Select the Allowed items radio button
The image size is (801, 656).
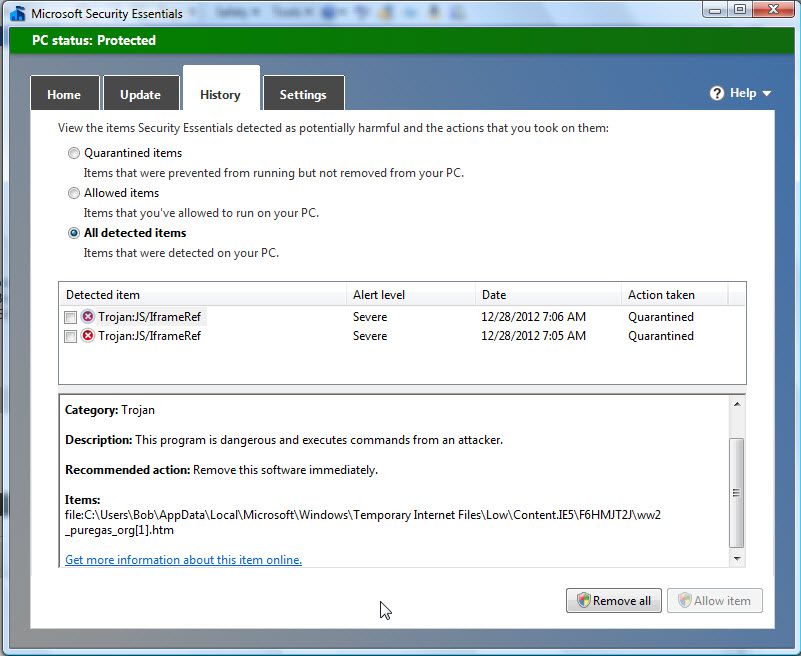click(74, 193)
